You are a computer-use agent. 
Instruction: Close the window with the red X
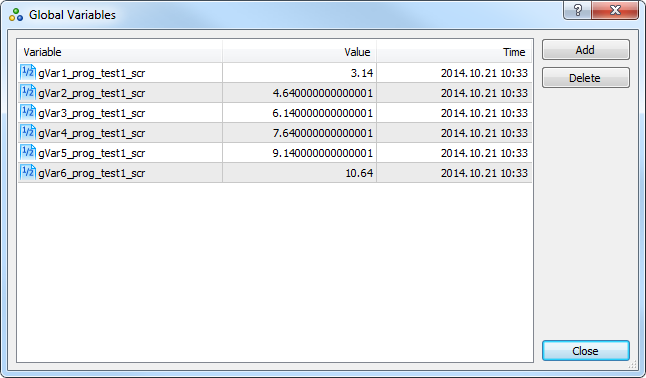click(x=615, y=10)
